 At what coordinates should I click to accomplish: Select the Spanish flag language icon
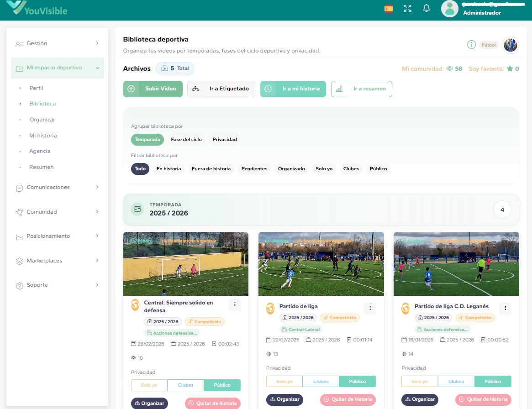[x=388, y=8]
